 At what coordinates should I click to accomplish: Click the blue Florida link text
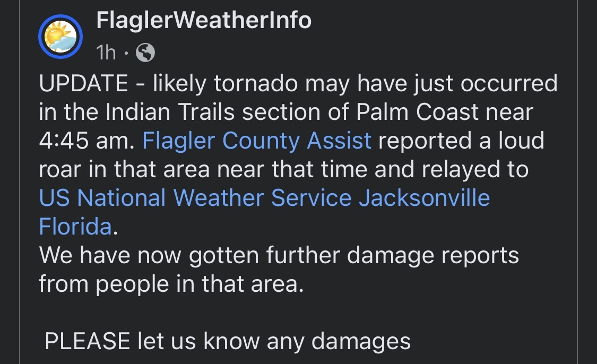click(75, 226)
